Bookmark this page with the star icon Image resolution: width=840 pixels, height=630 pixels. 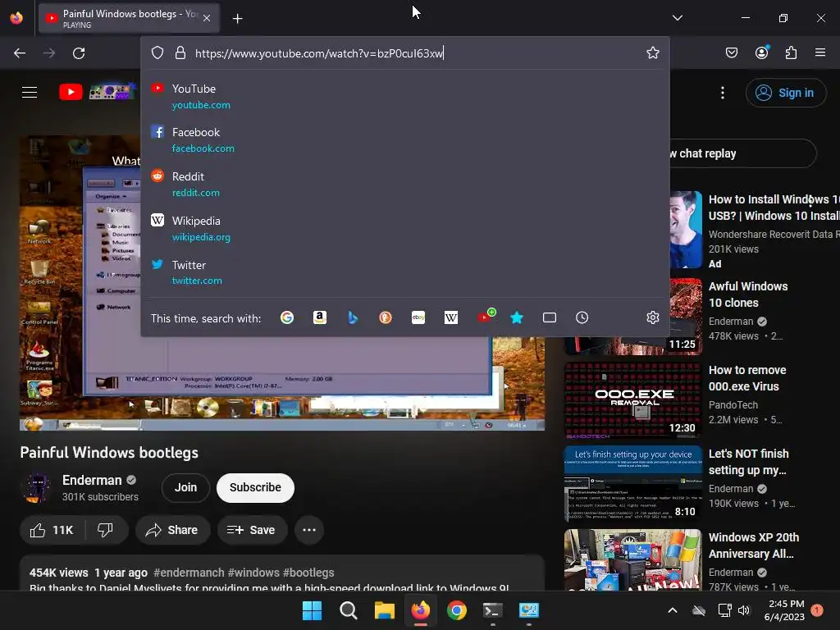click(652, 52)
